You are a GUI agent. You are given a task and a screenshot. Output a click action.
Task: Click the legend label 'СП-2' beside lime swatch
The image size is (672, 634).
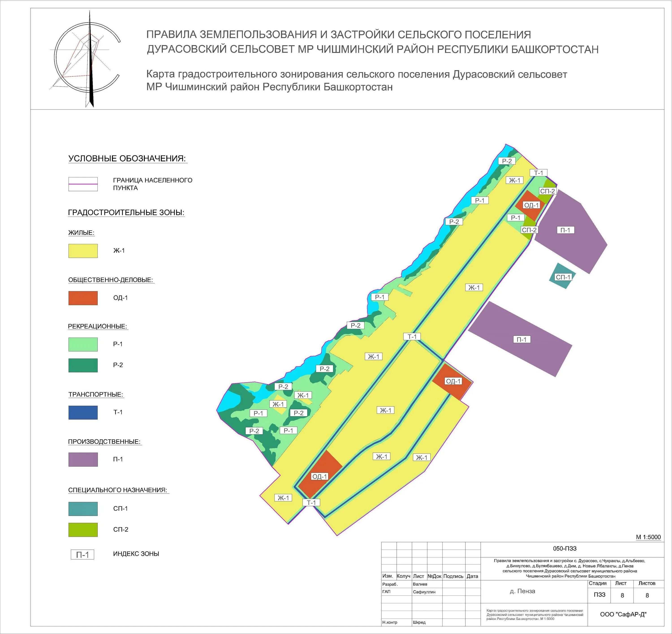(121, 530)
